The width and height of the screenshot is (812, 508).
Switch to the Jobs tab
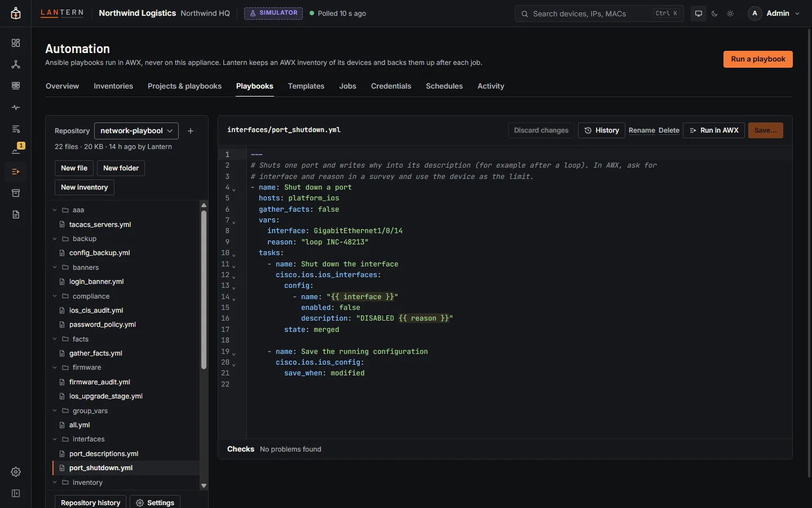click(348, 86)
